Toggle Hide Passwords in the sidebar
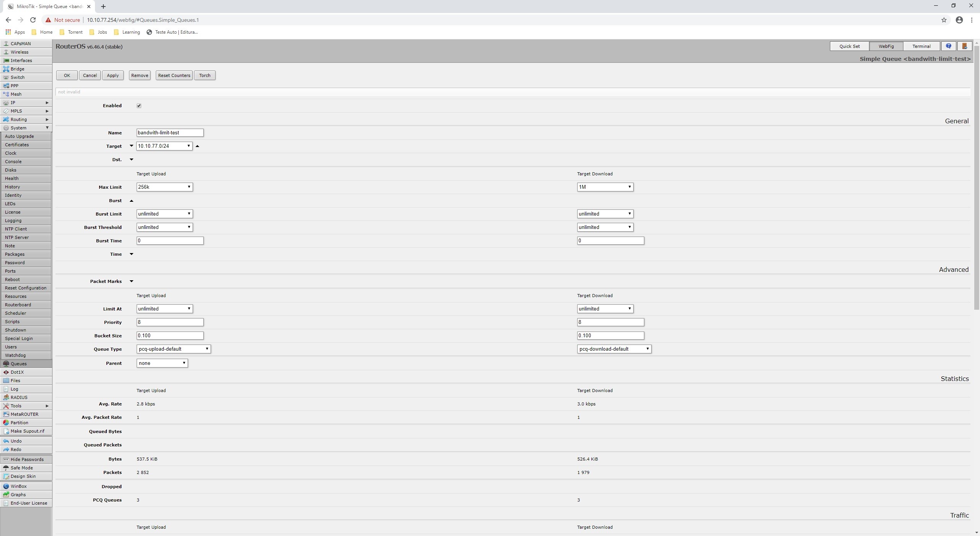 pos(27,459)
